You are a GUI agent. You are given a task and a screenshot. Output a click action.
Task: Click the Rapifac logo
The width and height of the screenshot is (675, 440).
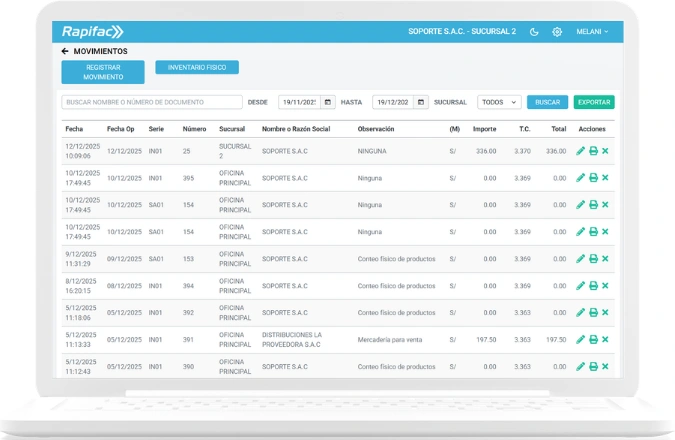point(93,31)
